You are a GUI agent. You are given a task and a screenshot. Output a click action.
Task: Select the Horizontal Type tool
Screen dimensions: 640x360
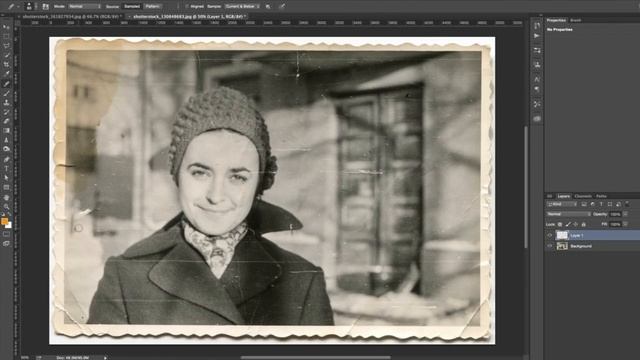pyautogui.click(x=6, y=169)
